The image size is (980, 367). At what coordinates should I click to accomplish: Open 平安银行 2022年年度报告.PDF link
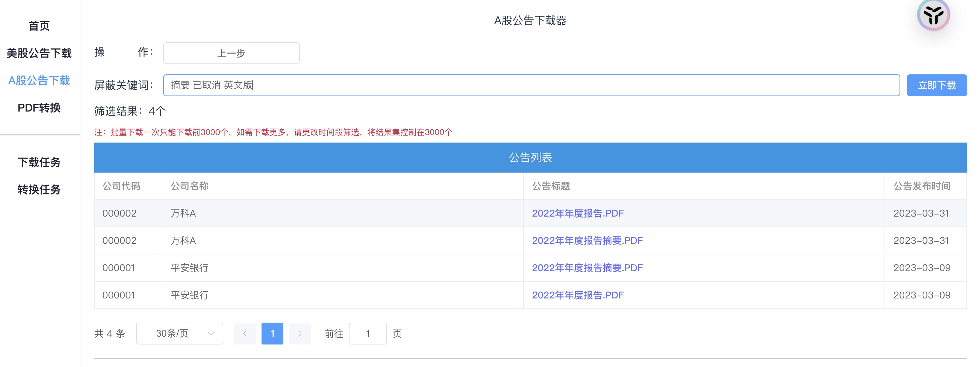click(578, 295)
